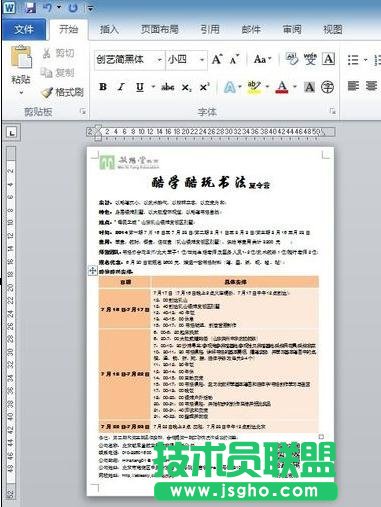Click the vertical ruler
Image resolution: width=381 pixels, height=507 pixels.
point(11,323)
